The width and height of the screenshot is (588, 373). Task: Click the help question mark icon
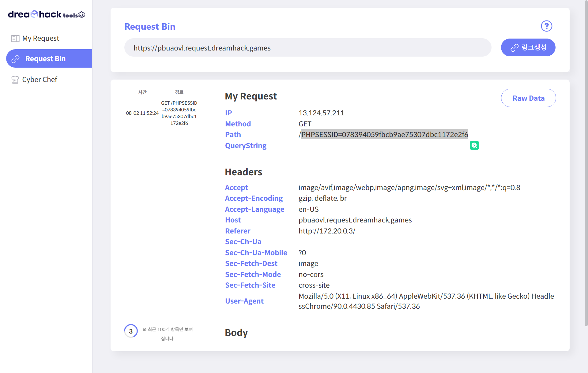point(546,26)
